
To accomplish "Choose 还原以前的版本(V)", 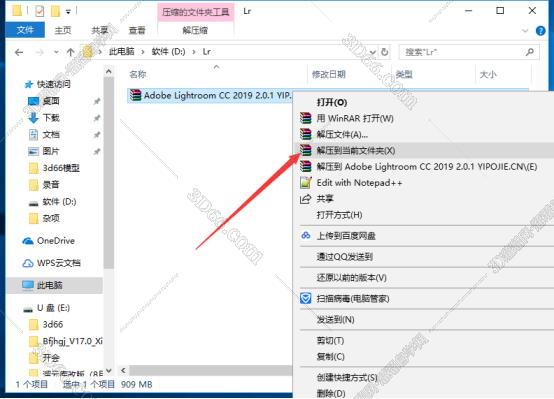I will point(424,277).
